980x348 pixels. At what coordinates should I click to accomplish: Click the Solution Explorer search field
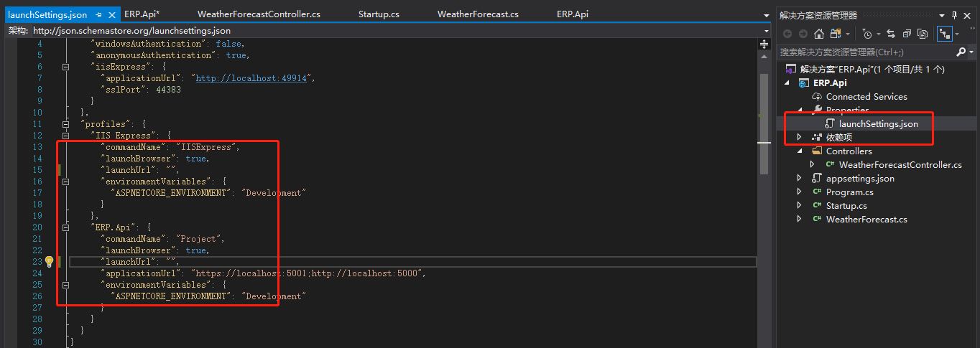866,52
